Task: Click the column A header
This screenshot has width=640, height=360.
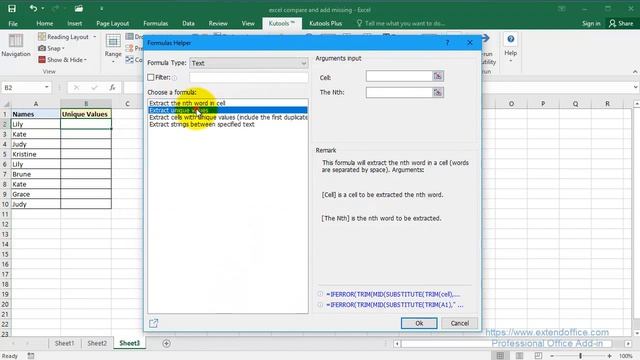Action: tap(36, 104)
